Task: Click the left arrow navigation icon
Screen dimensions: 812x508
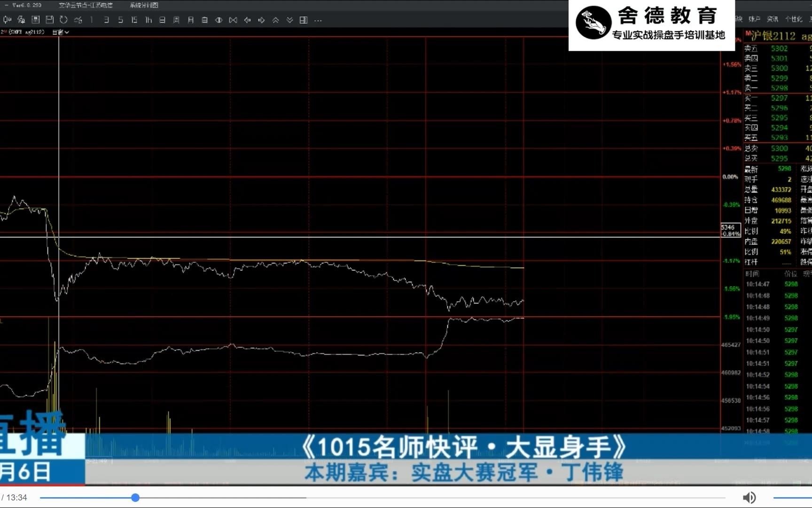Action: click(x=247, y=20)
